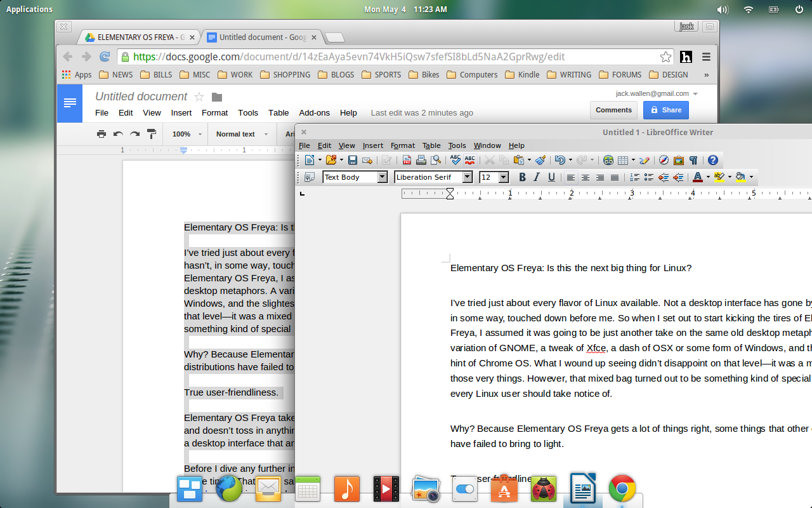The width and height of the screenshot is (812, 508).
Task: Toggle Underline formatting in Writer
Action: 551,177
